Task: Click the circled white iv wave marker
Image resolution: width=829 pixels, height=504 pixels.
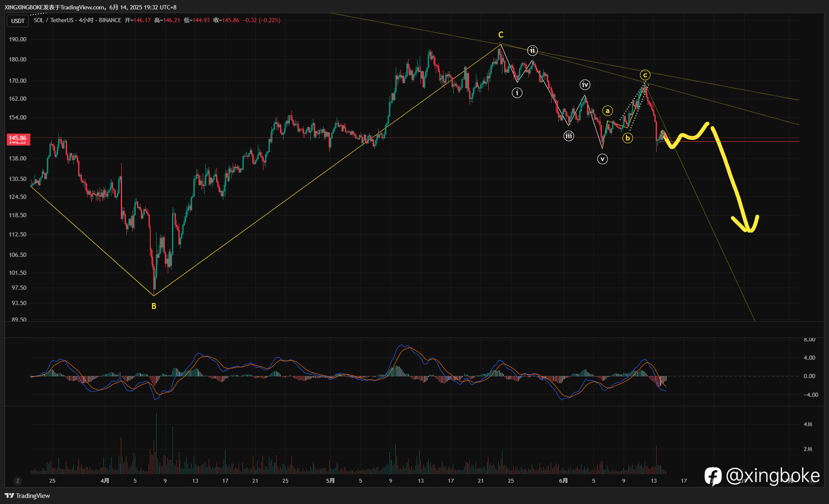Action: [x=585, y=85]
